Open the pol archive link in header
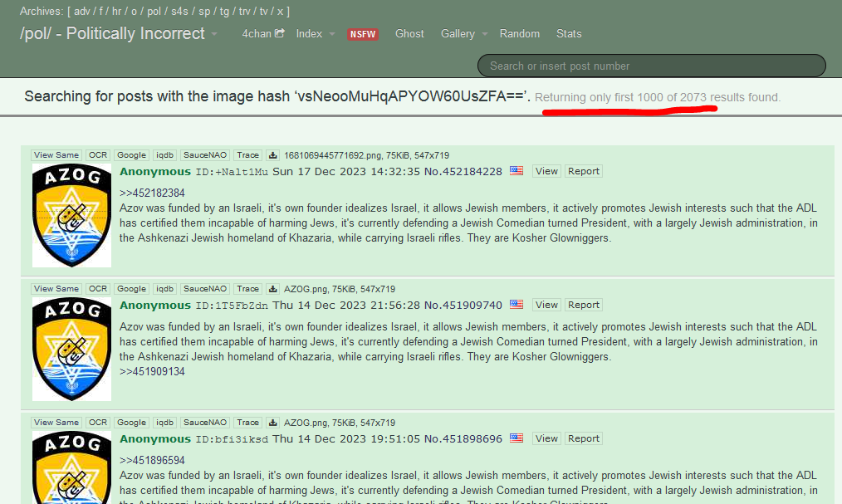842x504 pixels. click(x=154, y=11)
